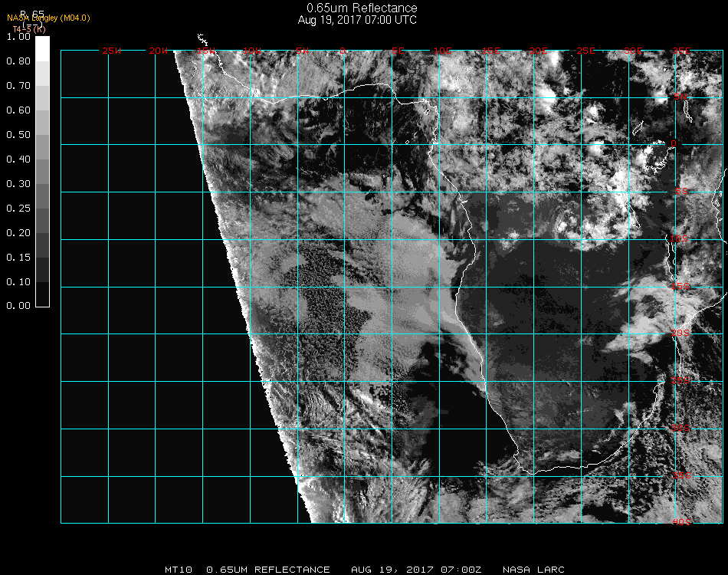Viewport: 728px width, 575px height.
Task: Select the 0.40 value on the reflectance scale
Action: click(18, 159)
